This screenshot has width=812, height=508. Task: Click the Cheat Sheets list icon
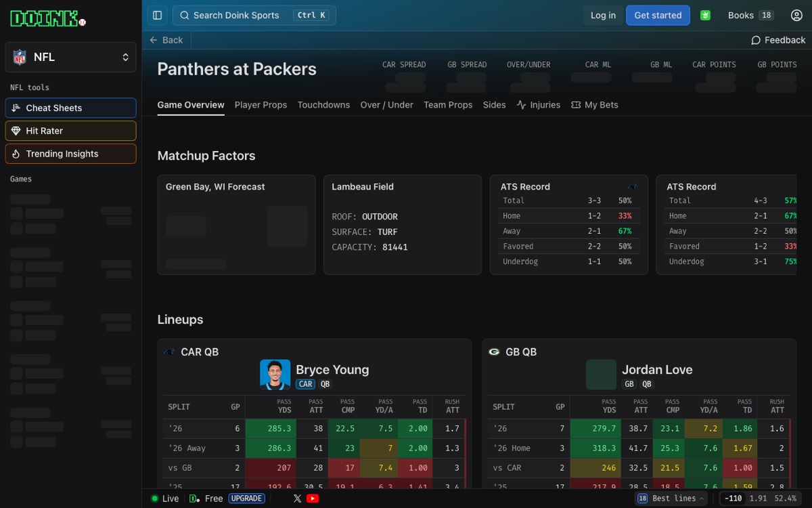16,108
